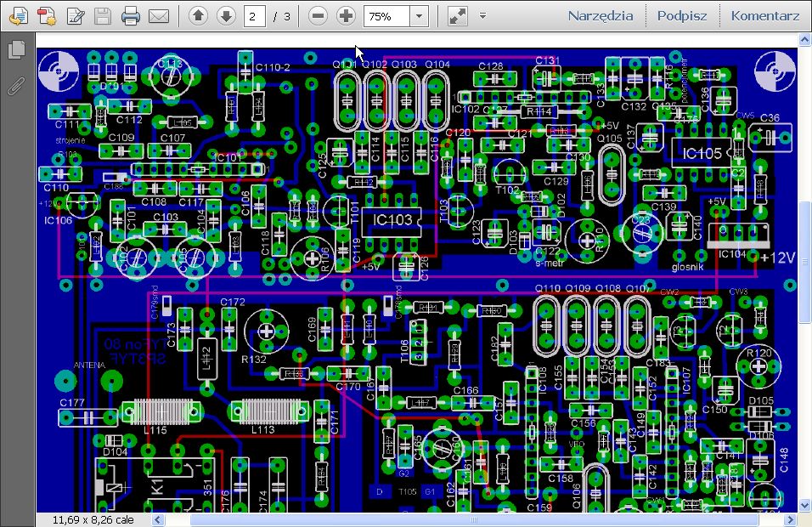This screenshot has width=812, height=527.
Task: Go to previous page arrow
Action: [x=197, y=16]
